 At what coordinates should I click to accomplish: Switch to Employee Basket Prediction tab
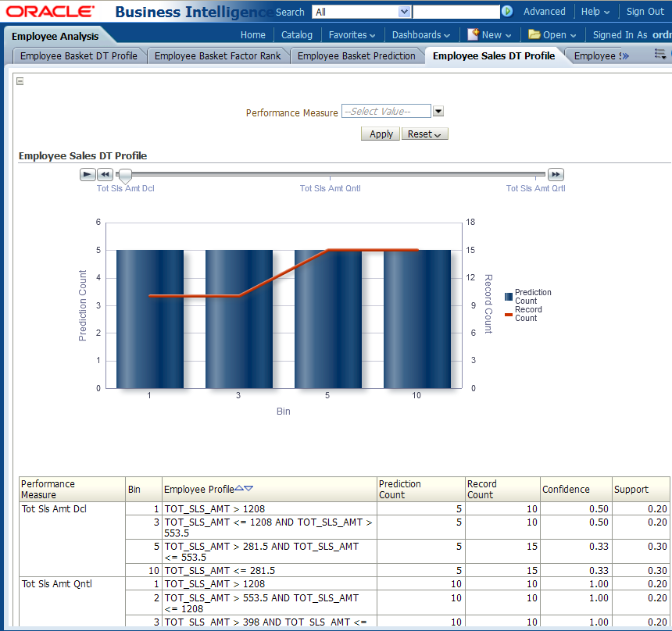pyautogui.click(x=356, y=56)
